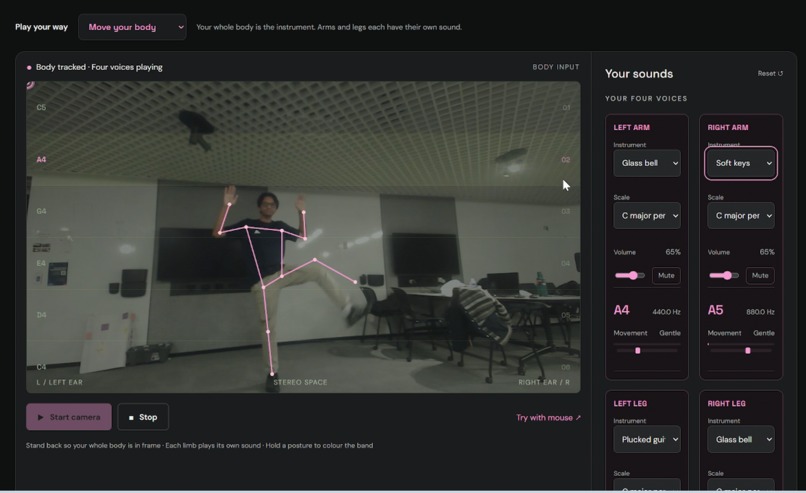Image resolution: width=806 pixels, height=493 pixels.
Task: Click the D4 note label on video
Action: pyautogui.click(x=41, y=315)
